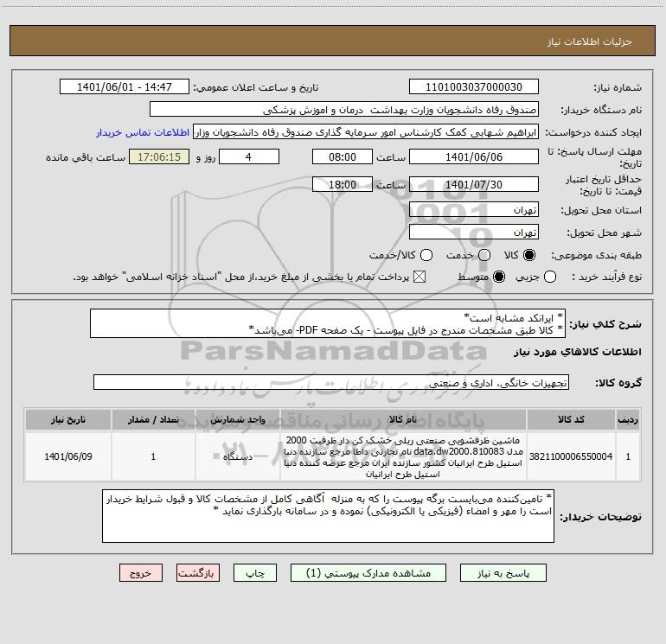The image size is (666, 644).
Task: Click the remaining days field showing 4
Action: point(249,156)
